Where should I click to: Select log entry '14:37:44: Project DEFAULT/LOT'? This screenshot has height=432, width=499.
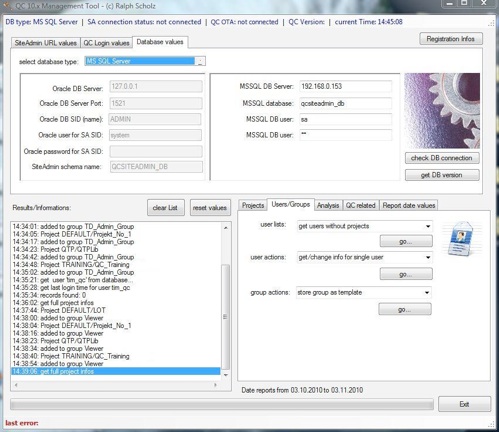116,310
